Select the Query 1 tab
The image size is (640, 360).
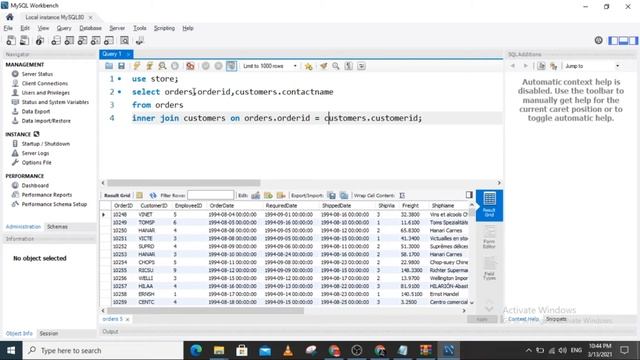pyautogui.click(x=116, y=54)
